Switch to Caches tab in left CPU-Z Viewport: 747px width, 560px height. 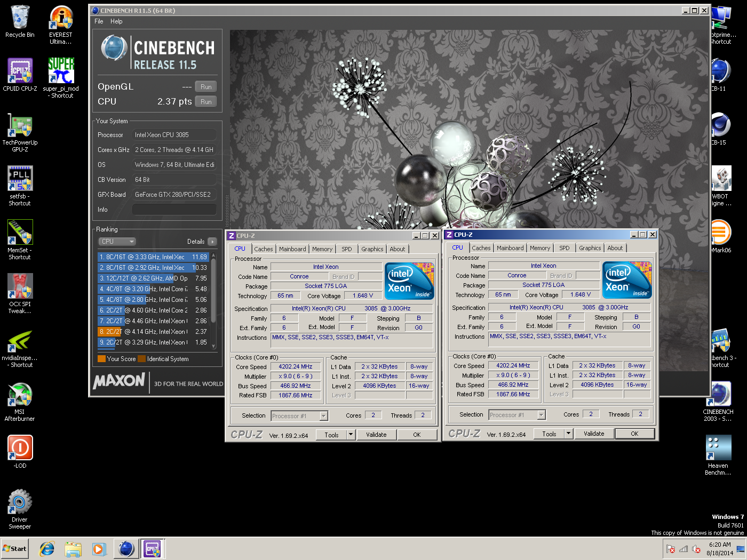[x=263, y=249]
